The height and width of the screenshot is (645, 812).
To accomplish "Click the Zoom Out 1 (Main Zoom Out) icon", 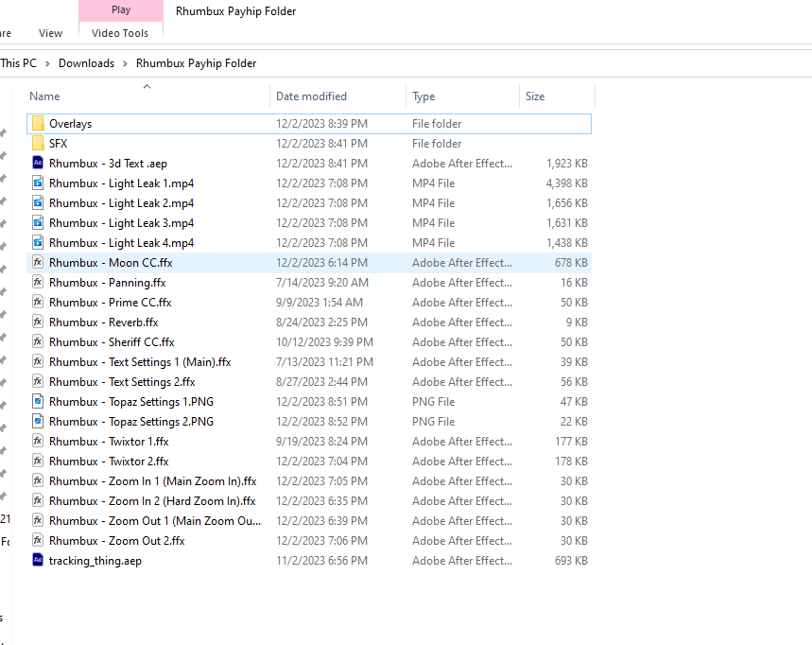I will tap(38, 521).
